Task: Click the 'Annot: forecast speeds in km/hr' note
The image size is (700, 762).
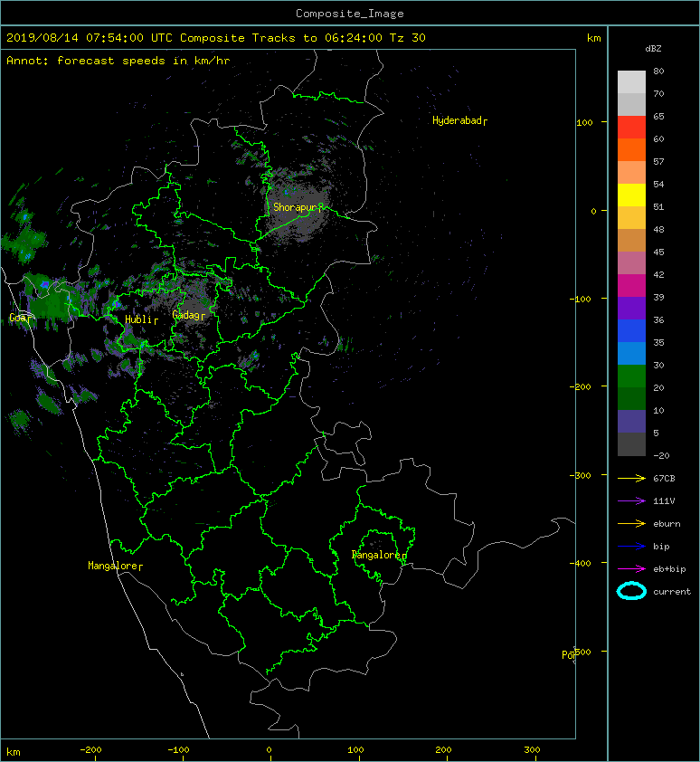Action: [x=118, y=61]
